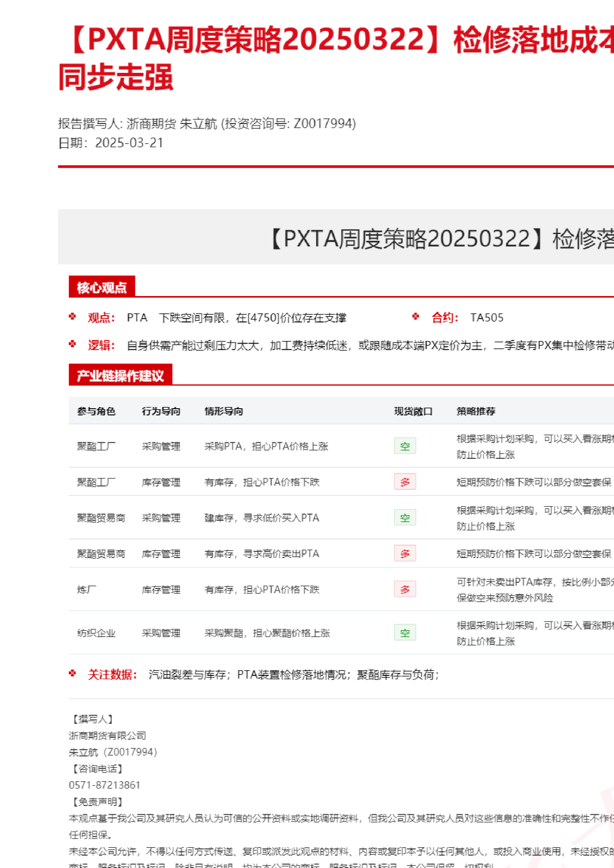Click 多 badge for 聚酯贸易商 库存管理 row

(x=405, y=554)
